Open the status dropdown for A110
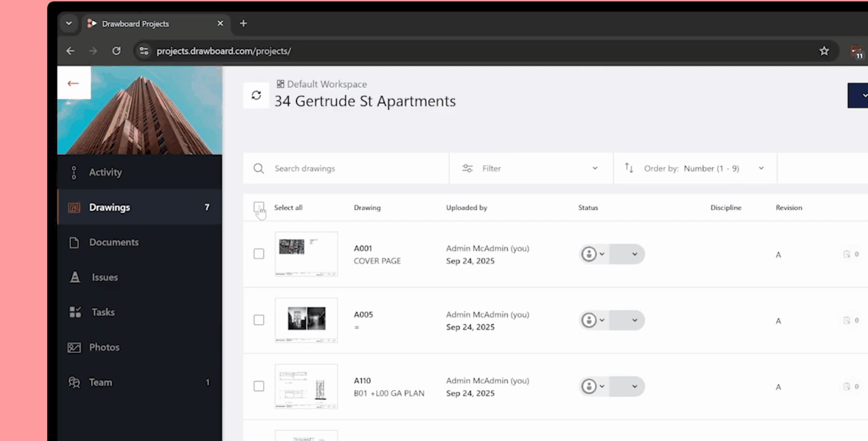The width and height of the screenshot is (868, 441). [x=627, y=386]
